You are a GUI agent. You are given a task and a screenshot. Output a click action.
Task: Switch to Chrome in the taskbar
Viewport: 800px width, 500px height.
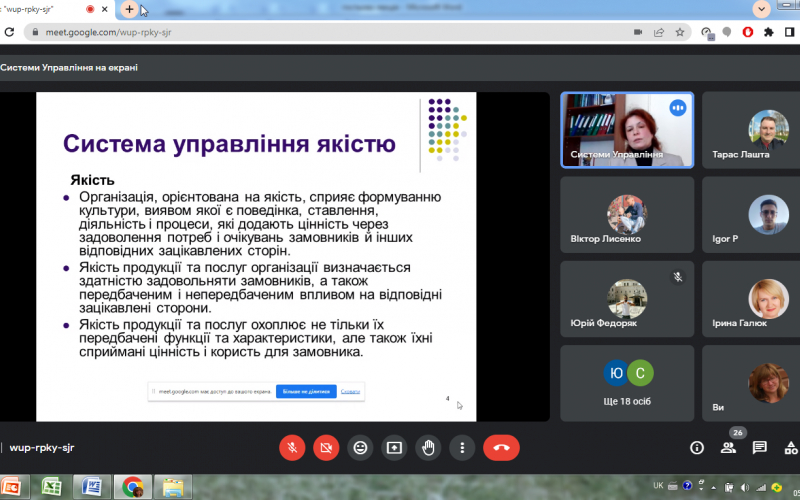(133, 487)
